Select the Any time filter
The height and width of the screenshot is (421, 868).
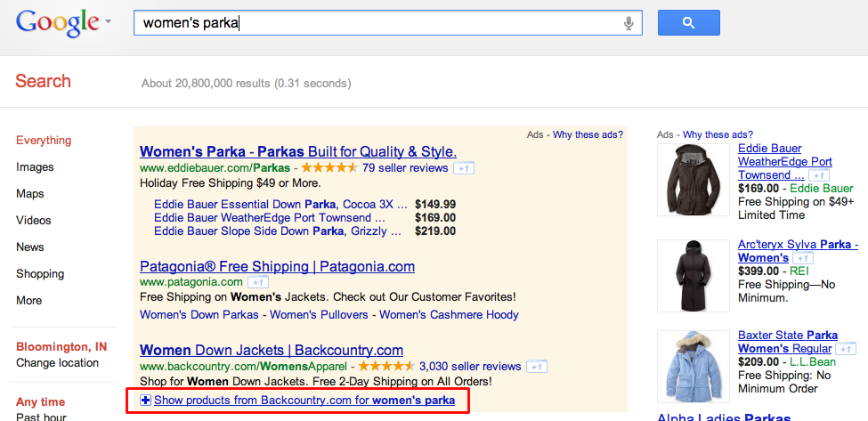pos(40,401)
